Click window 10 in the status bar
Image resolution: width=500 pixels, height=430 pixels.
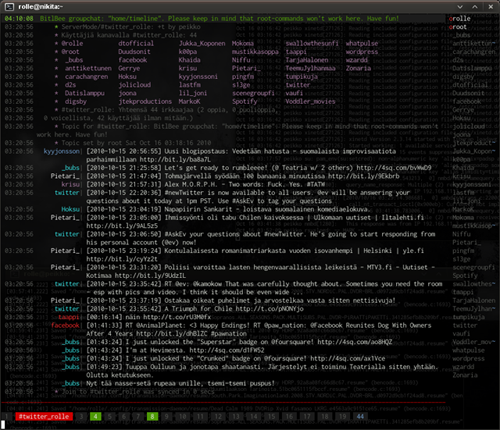pyautogui.click(x=183, y=416)
